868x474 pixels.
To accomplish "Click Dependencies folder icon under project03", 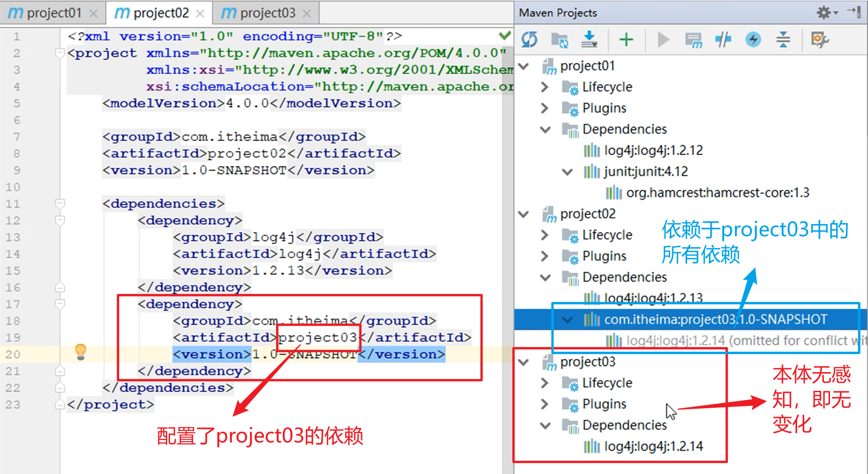I will [x=570, y=426].
